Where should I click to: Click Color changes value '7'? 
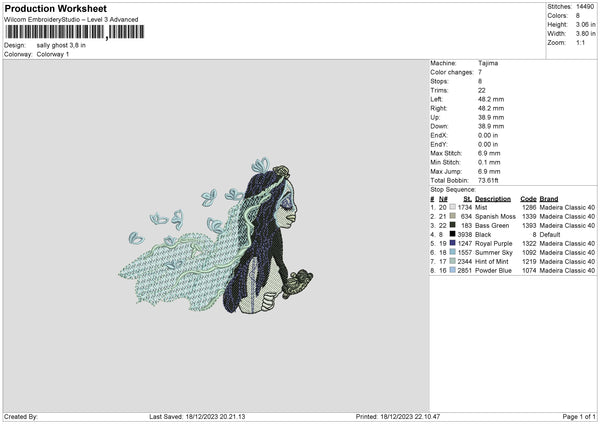480,72
